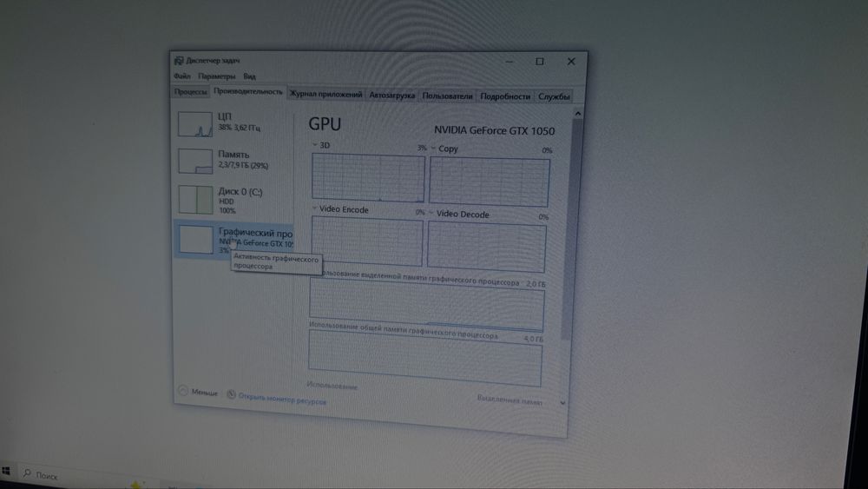Collapse view with the Меньше button
Screen dimensions: 868x489
click(x=198, y=392)
